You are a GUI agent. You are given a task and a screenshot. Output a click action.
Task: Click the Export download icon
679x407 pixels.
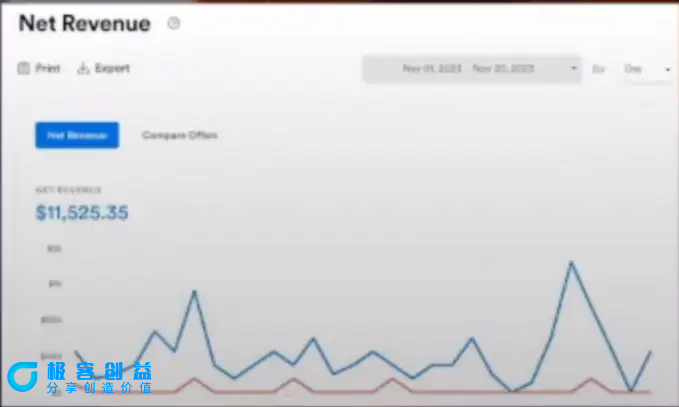[x=83, y=69]
